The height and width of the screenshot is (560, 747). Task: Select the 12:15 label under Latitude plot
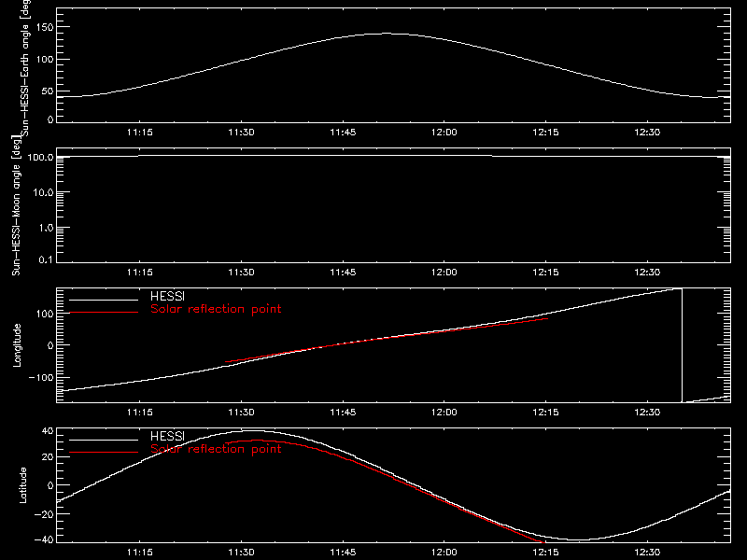click(545, 553)
